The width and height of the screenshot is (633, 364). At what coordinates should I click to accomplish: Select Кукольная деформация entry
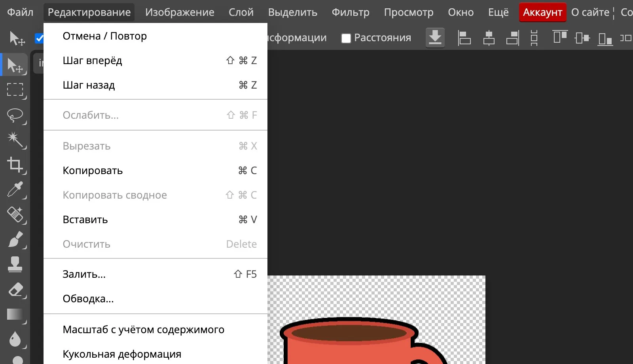(155, 353)
